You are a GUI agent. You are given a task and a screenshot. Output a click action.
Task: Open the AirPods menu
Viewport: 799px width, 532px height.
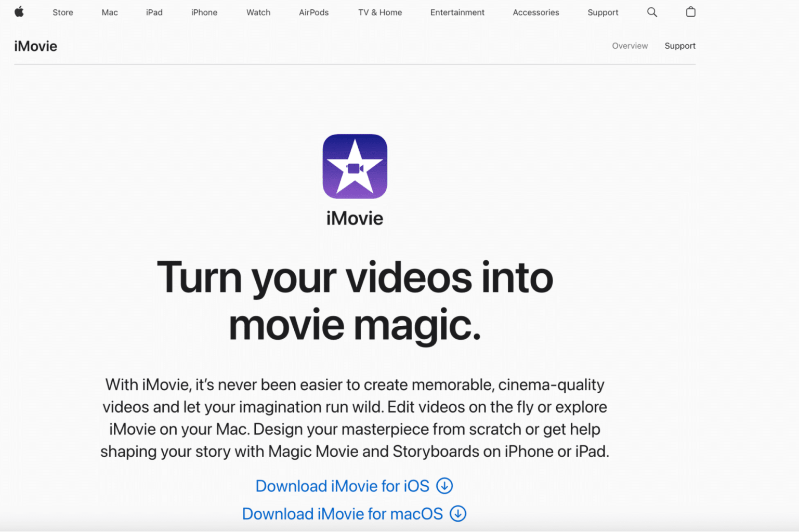click(314, 12)
